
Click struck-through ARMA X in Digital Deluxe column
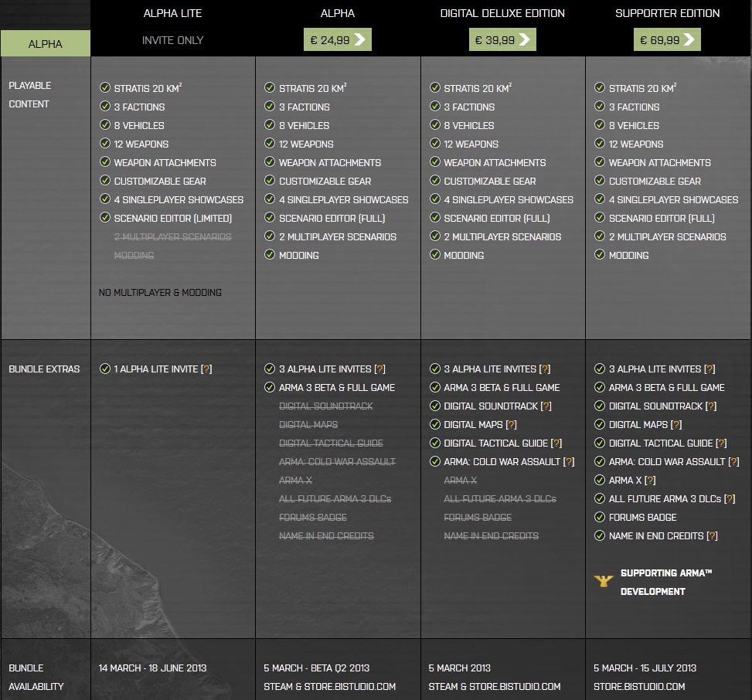[461, 481]
